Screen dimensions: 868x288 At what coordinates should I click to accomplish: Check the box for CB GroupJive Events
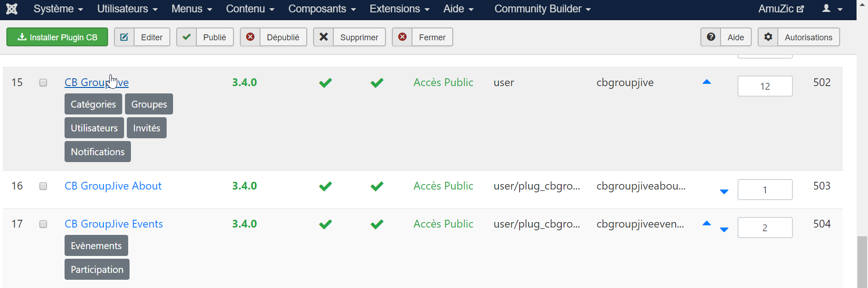pyautogui.click(x=43, y=224)
